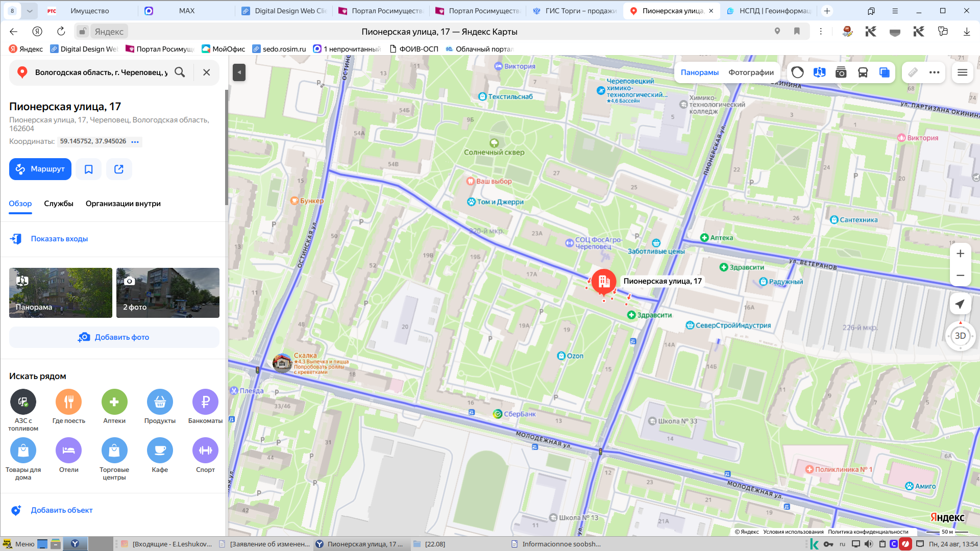Viewport: 980px width, 551px height.
Task: Open the Панорама thumbnail image
Action: [x=61, y=293]
